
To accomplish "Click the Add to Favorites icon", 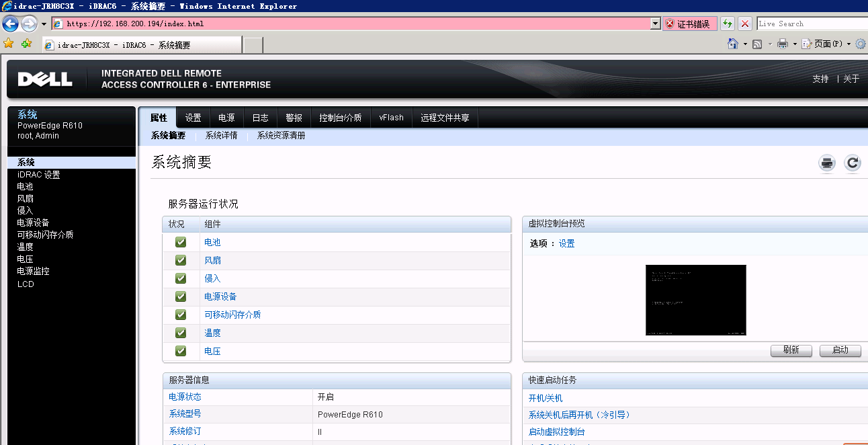I will pos(26,44).
